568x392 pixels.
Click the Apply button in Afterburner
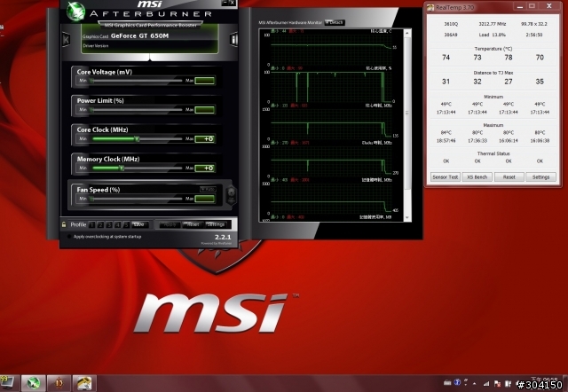[x=170, y=224]
